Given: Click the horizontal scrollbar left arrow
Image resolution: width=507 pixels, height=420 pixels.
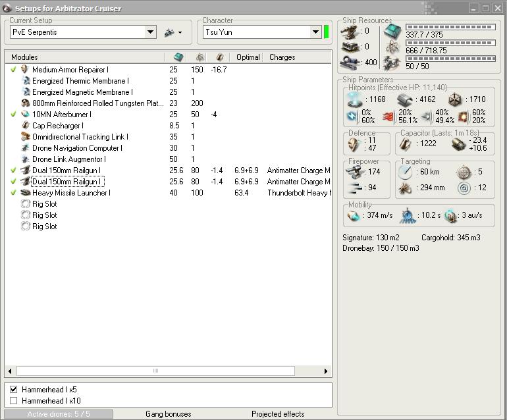Looking at the screenshot, I should (x=10, y=371).
